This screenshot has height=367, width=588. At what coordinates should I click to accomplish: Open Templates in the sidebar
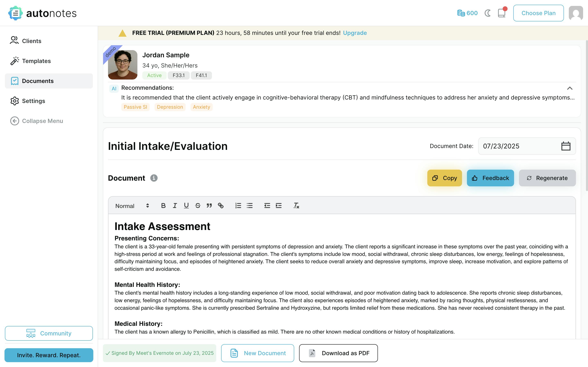tap(36, 61)
